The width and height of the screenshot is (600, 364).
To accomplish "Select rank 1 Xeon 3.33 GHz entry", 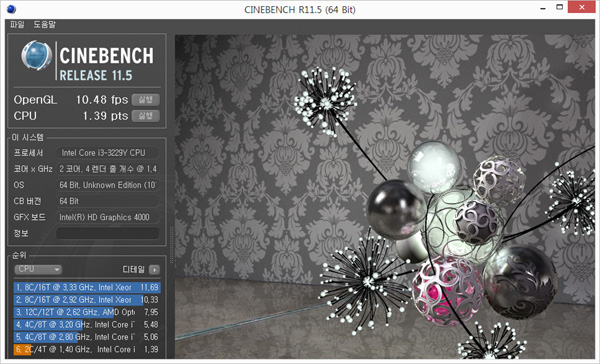I will (87, 287).
